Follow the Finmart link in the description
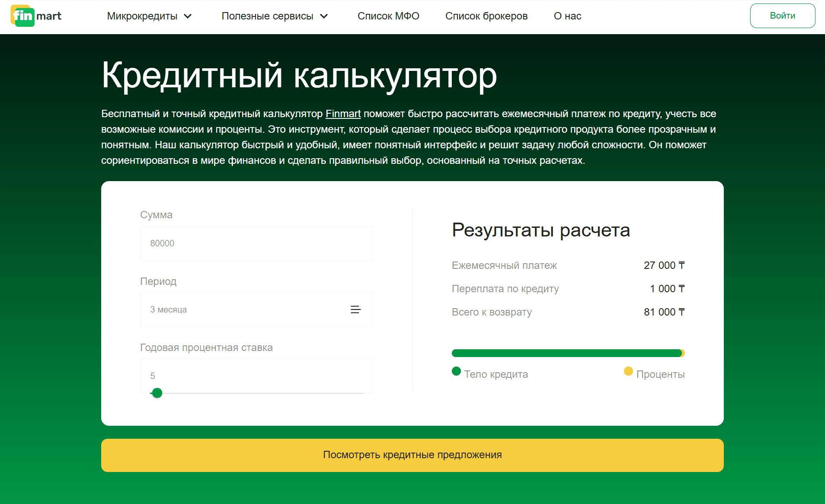This screenshot has width=825, height=504. 343,114
